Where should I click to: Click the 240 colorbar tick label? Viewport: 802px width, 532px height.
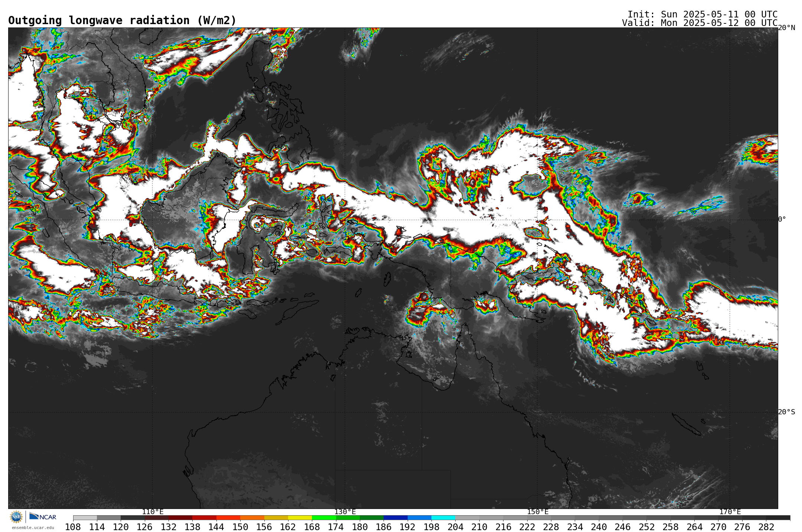point(599,527)
